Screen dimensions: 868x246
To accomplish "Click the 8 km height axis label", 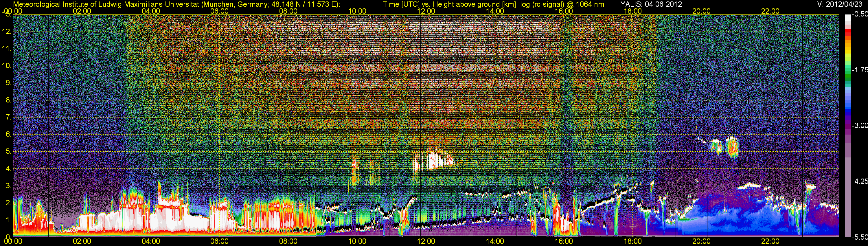I will pyautogui.click(x=9, y=100).
